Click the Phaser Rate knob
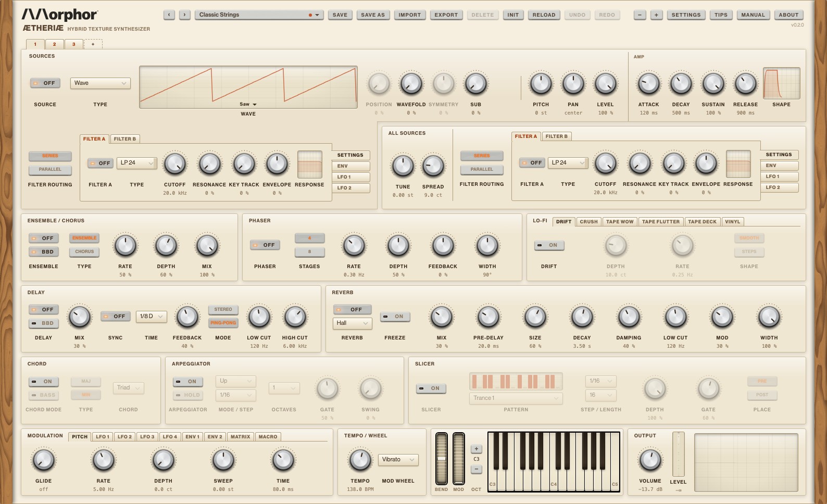Image resolution: width=827 pixels, height=504 pixels. (x=354, y=245)
